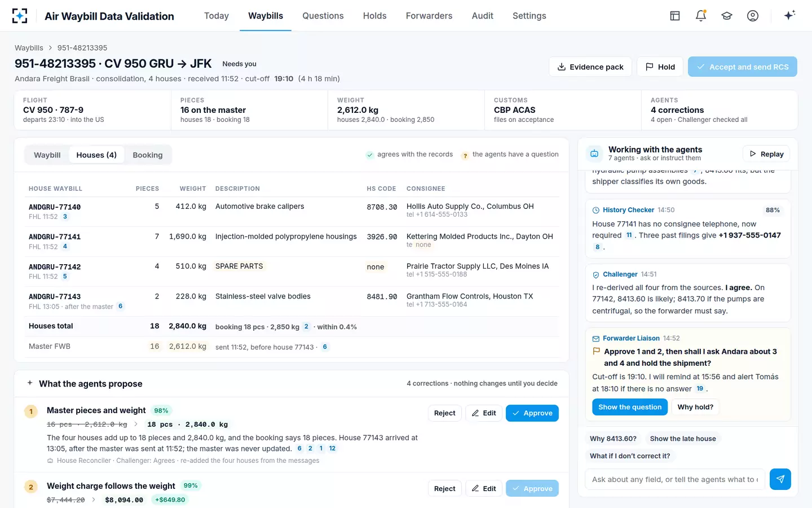812x508 pixels.
Task: Click the Waybills breadcrumb link
Action: (x=29, y=48)
